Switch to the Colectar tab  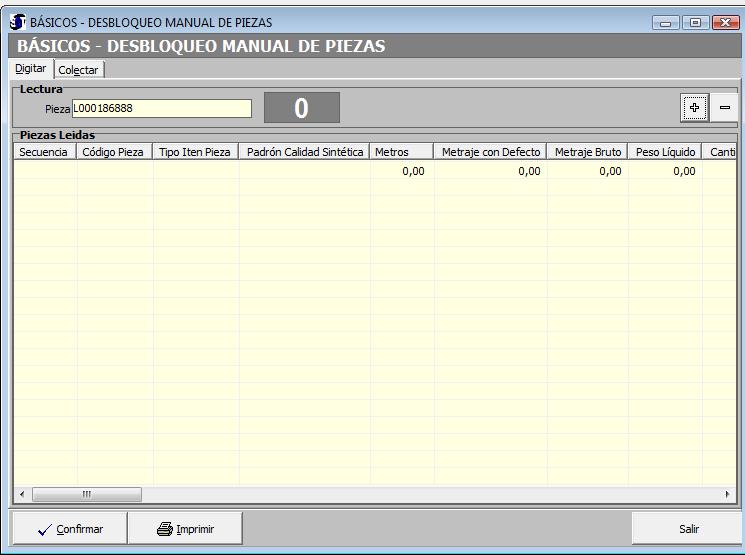pyautogui.click(x=79, y=69)
